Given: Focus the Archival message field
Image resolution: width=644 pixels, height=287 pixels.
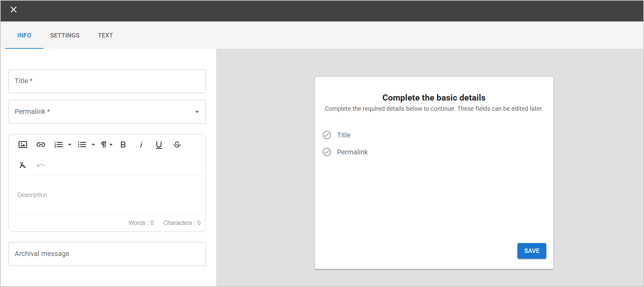Looking at the screenshot, I should (x=107, y=254).
